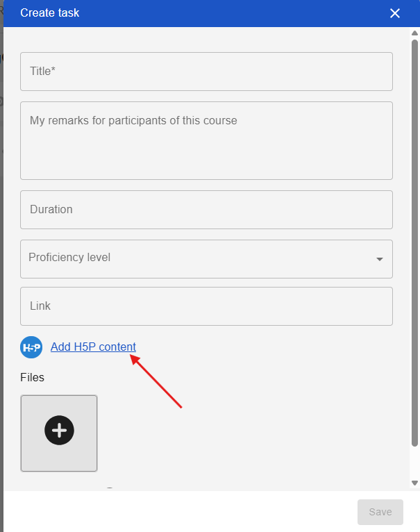Image resolution: width=420 pixels, height=532 pixels.
Task: Click the Add H5P content link
Action: (x=93, y=347)
